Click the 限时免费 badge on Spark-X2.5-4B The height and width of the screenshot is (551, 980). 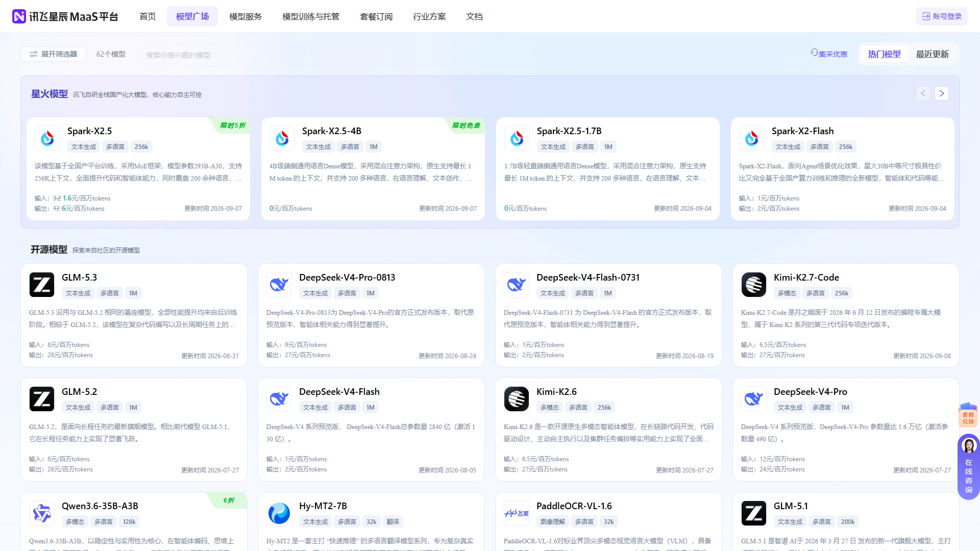tap(465, 126)
